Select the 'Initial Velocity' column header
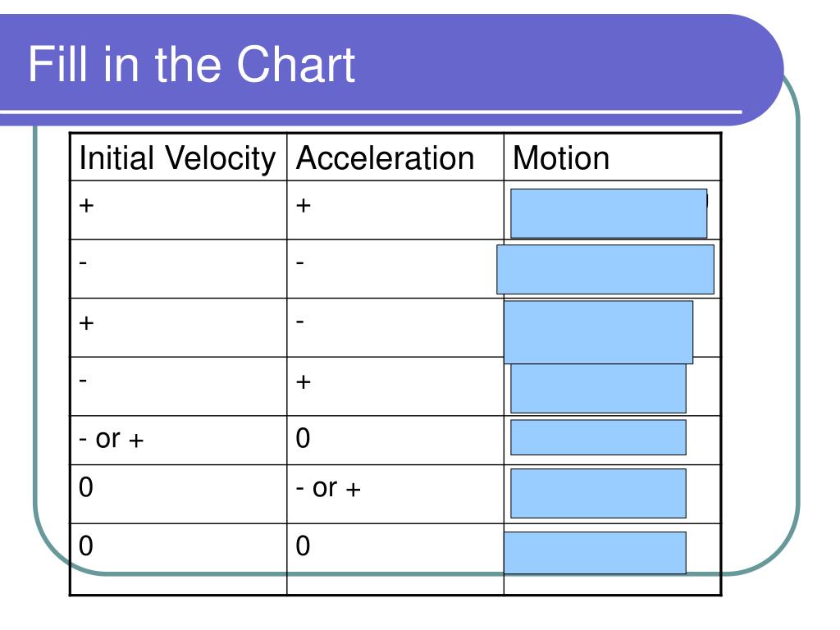 [x=178, y=157]
